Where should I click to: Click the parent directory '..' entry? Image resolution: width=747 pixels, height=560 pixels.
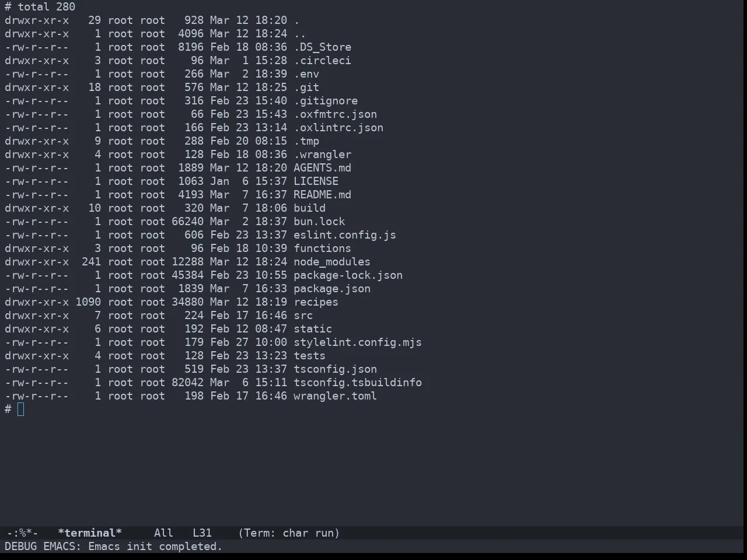coord(300,34)
